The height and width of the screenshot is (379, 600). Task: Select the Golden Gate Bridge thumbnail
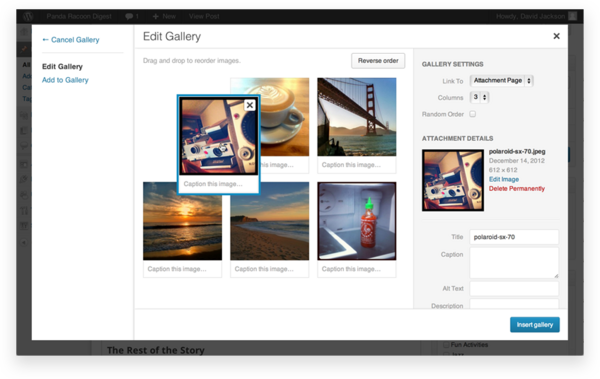[357, 117]
